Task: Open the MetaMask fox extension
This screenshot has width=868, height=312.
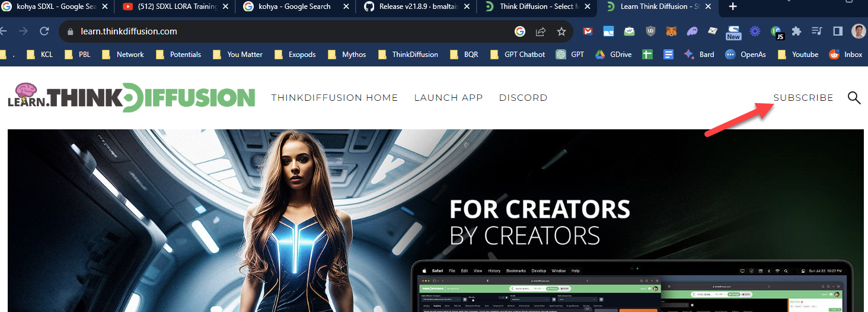Action: pyautogui.click(x=671, y=31)
